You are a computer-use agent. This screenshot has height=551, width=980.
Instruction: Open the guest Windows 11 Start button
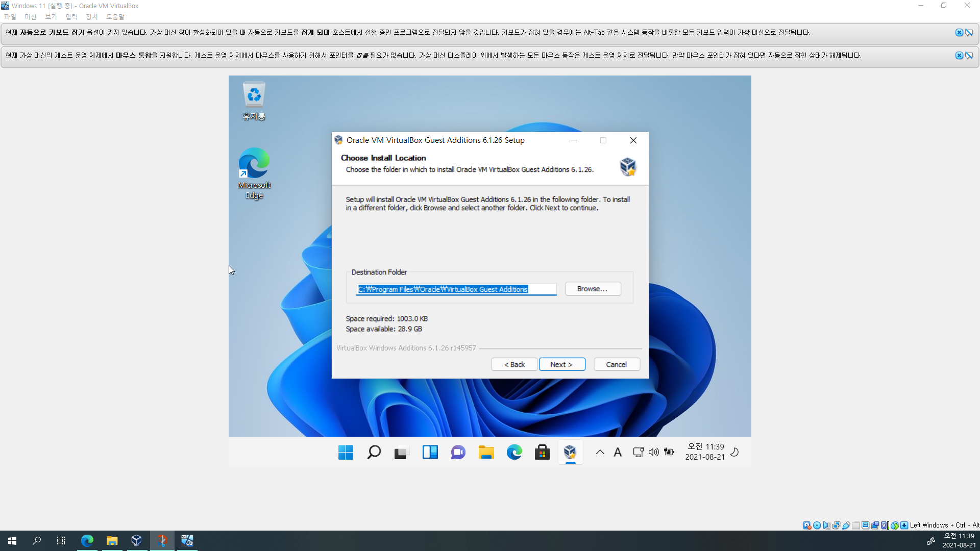(x=346, y=452)
